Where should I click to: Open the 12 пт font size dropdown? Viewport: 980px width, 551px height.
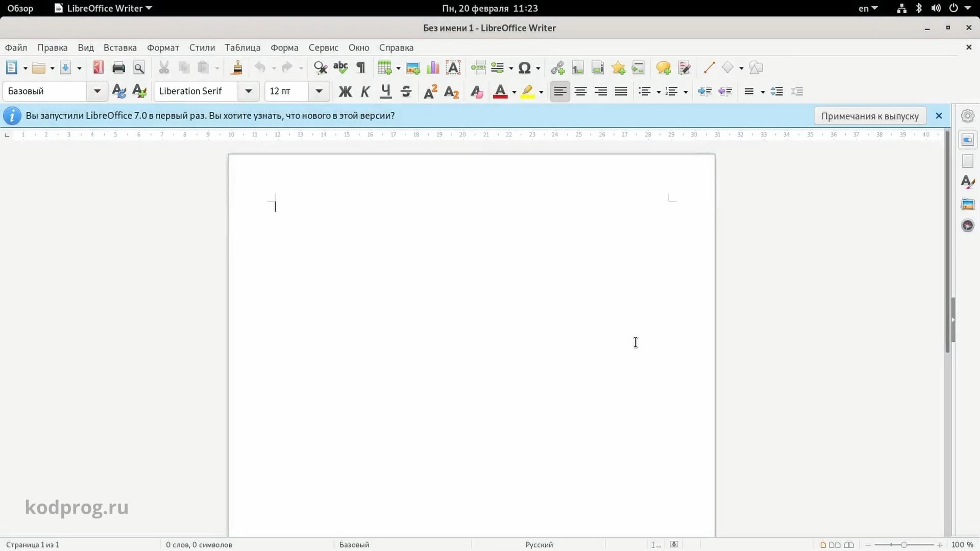pyautogui.click(x=319, y=91)
